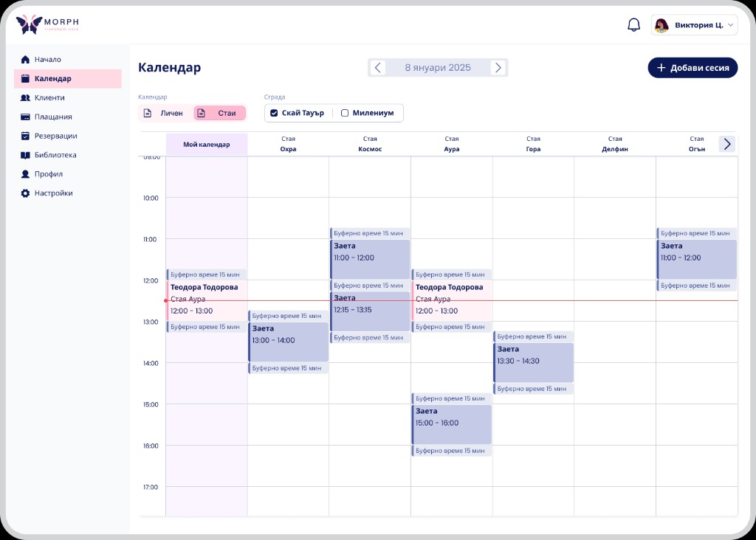Click the Настройки gear icon

[25, 193]
